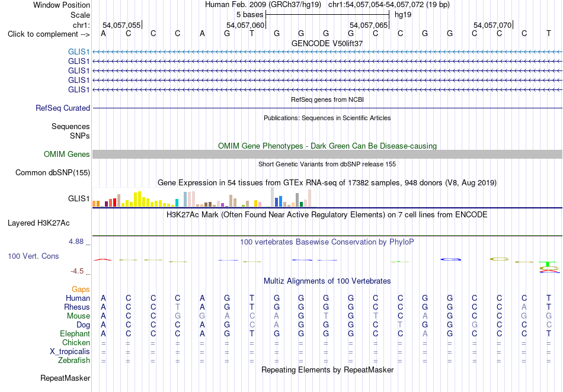Click 'Repeating Elements by RepeatMasker' title
This screenshot has height=392, width=563.
click(327, 369)
